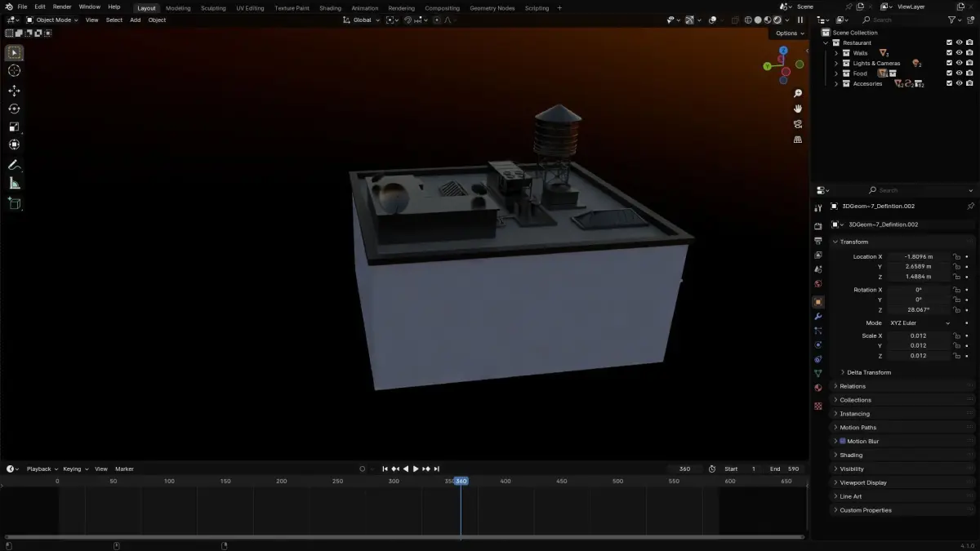Open the Render menu

62,7
